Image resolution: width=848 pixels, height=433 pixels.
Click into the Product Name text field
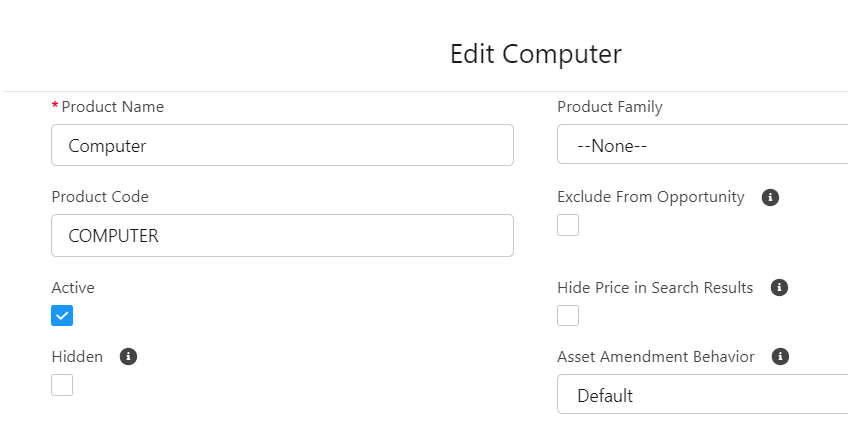[282, 145]
